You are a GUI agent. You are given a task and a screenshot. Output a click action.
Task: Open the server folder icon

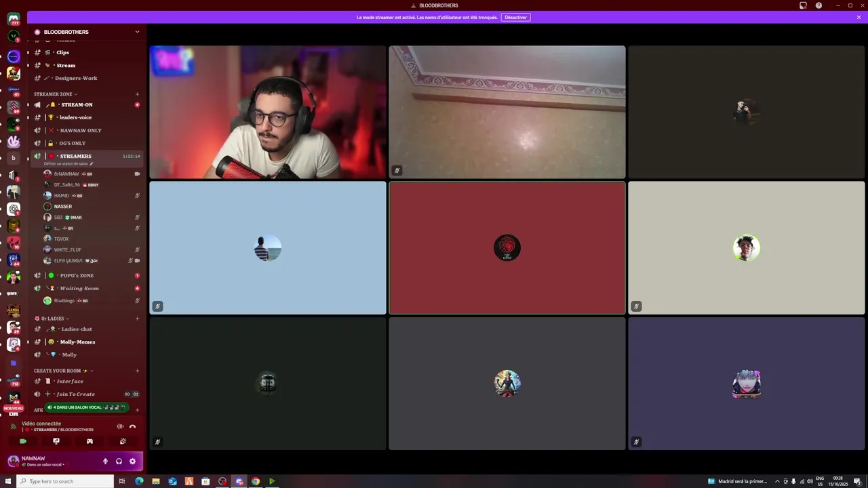[14, 363]
